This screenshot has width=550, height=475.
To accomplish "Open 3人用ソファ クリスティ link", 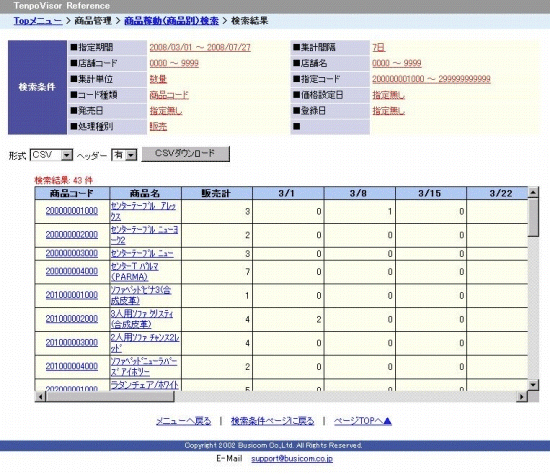I will tap(142, 319).
